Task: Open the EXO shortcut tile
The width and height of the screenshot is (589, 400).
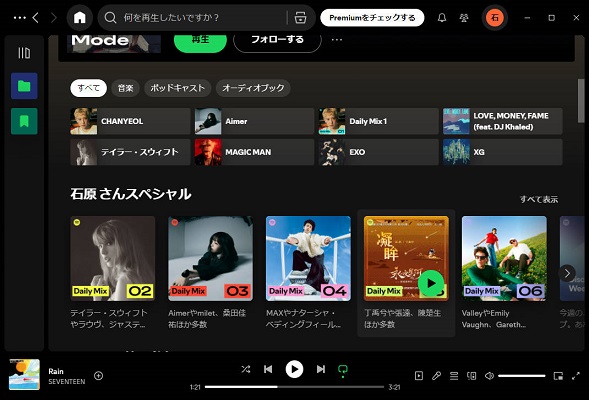Action: click(379, 152)
